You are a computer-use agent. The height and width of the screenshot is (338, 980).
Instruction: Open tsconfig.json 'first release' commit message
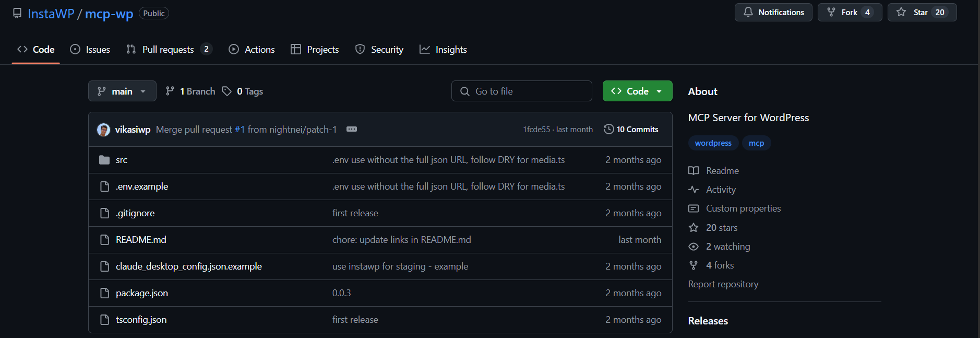(x=355, y=320)
